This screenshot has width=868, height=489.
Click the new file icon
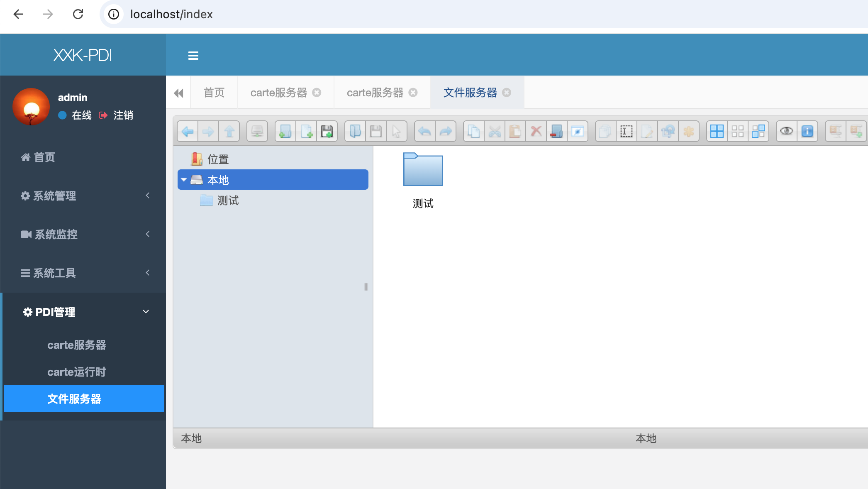click(x=306, y=132)
